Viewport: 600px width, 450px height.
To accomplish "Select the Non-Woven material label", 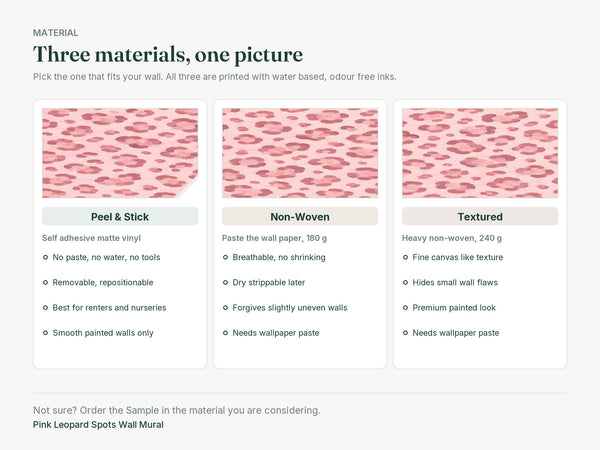I will coord(300,217).
